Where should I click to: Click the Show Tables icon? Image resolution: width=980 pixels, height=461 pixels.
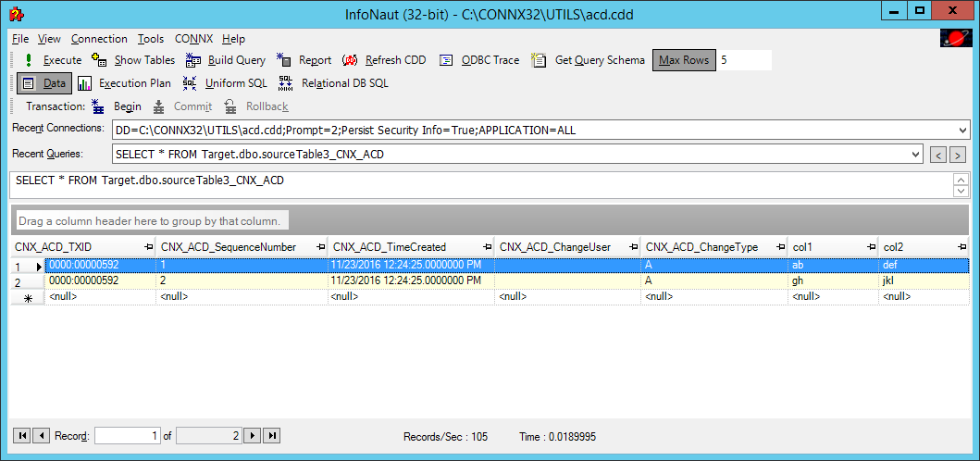tap(99, 60)
